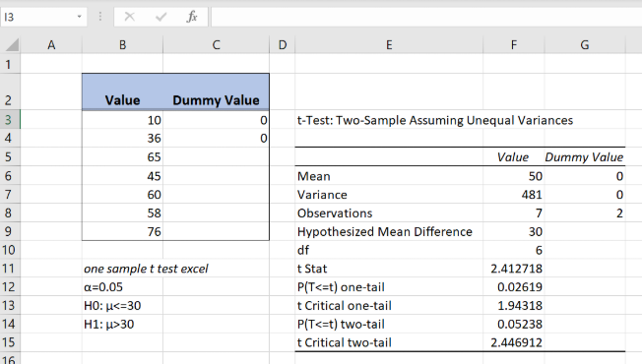Screen dimensions: 642x364
Task: Select Mean value 50
Action: pos(514,176)
